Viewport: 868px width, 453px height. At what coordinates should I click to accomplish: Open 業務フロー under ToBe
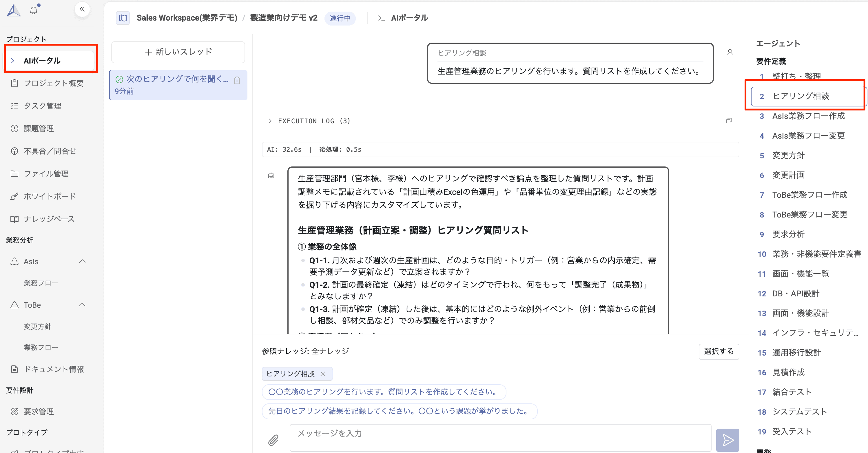click(41, 347)
